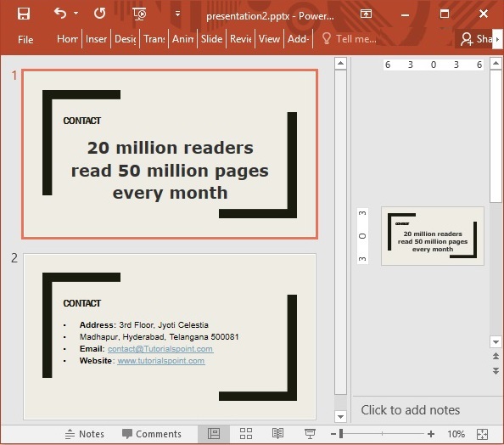Click the Save icon in quick access toolbar
The image size is (504, 445).
pyautogui.click(x=24, y=14)
